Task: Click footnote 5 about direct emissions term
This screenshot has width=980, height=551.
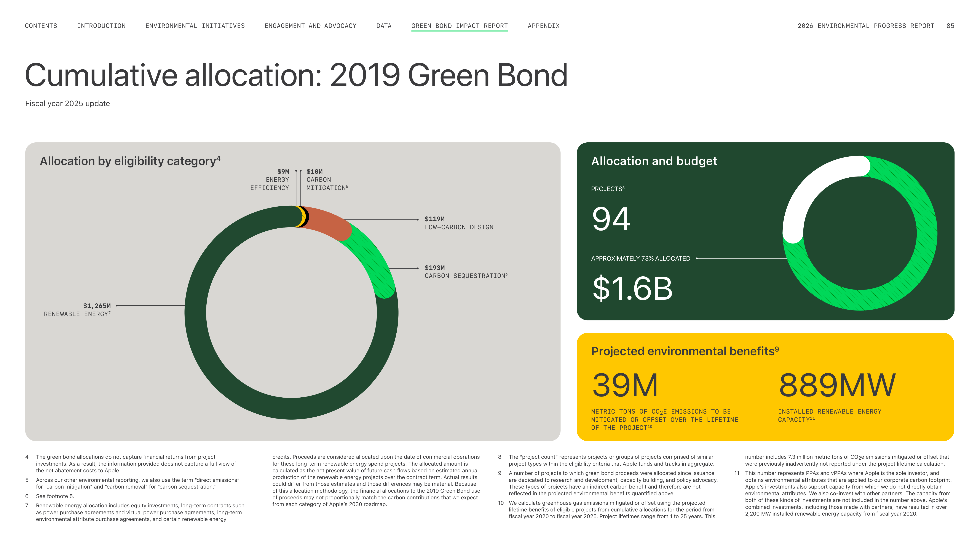Action: pos(132,483)
